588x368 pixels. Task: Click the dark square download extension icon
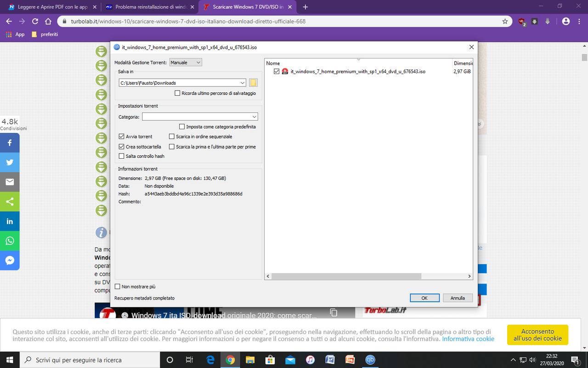(534, 21)
